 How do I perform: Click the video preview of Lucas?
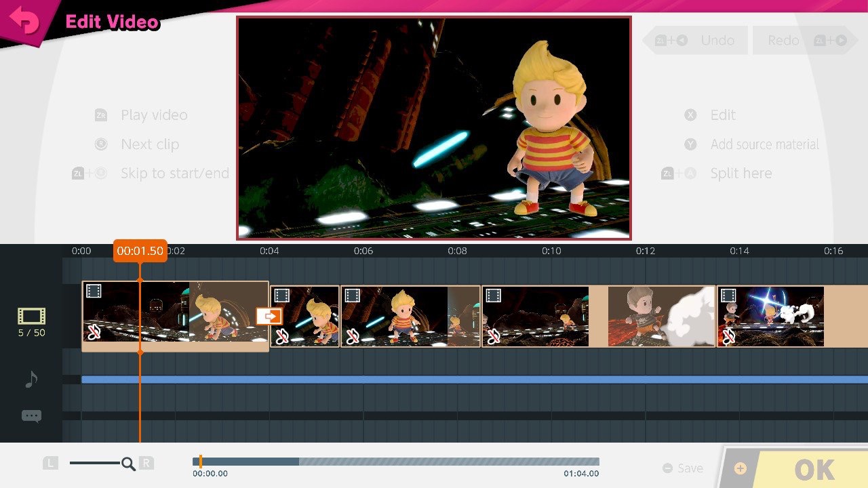point(434,128)
